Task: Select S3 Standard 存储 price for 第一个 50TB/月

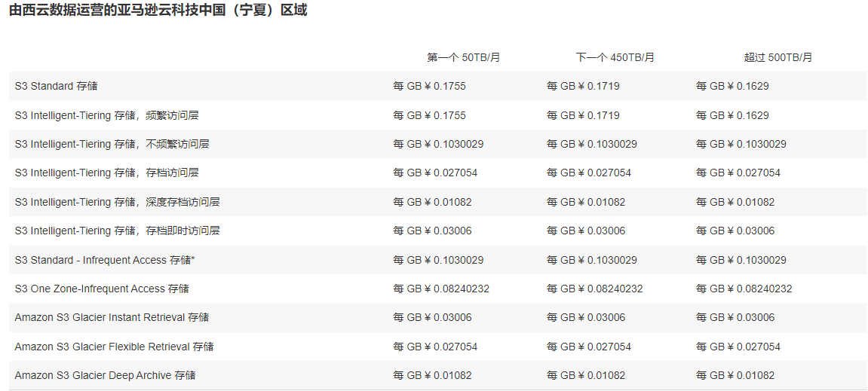Action: (x=430, y=87)
